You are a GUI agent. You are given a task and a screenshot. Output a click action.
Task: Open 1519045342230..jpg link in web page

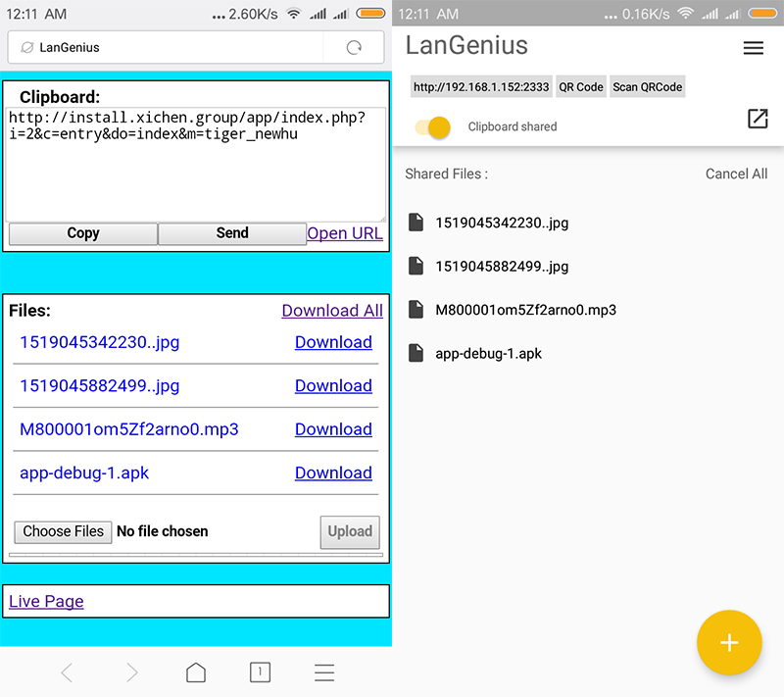coord(100,342)
